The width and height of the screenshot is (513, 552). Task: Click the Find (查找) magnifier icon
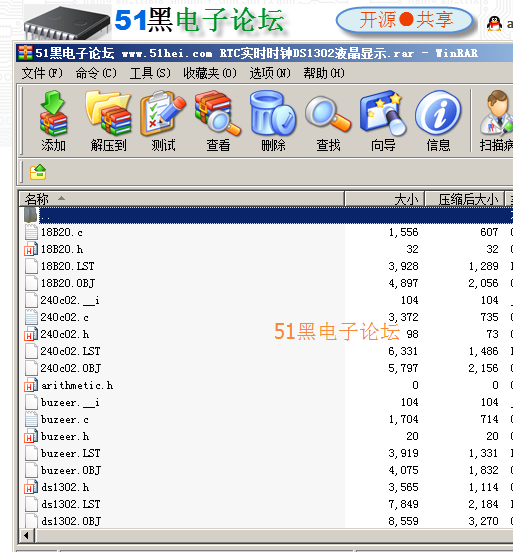[328, 115]
